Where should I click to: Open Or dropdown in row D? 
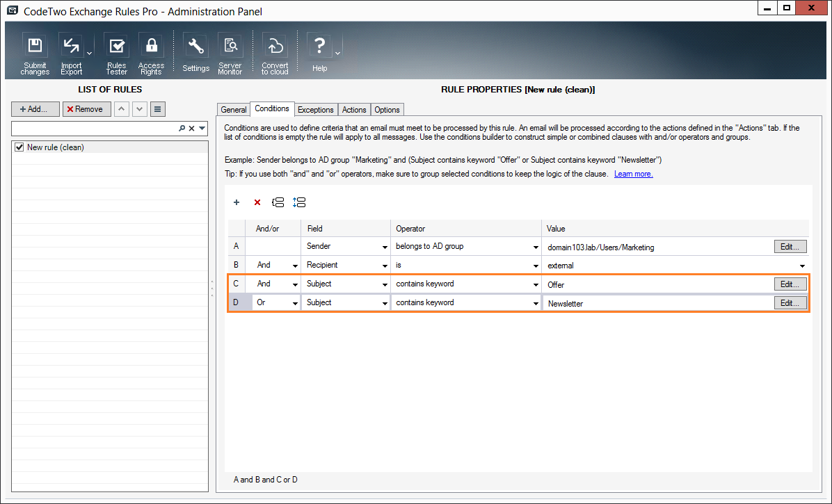(295, 303)
